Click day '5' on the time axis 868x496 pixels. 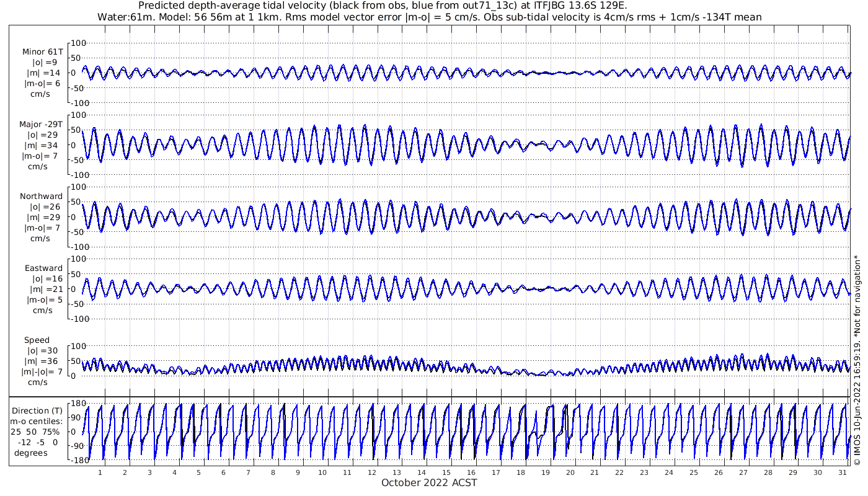pyautogui.click(x=199, y=472)
